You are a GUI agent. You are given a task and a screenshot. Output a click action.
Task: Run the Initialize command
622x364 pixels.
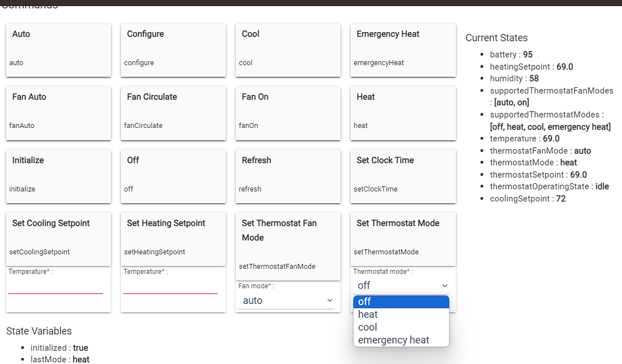(x=58, y=177)
